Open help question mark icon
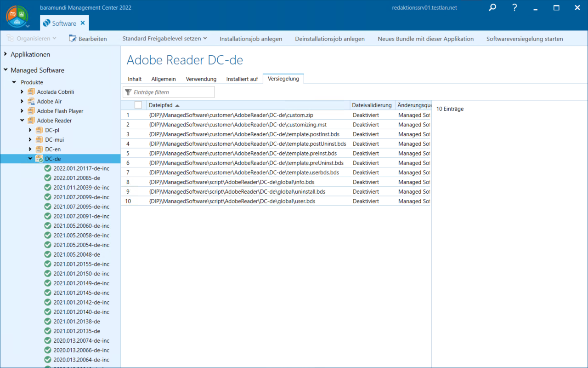This screenshot has width=588, height=368. 514,8
